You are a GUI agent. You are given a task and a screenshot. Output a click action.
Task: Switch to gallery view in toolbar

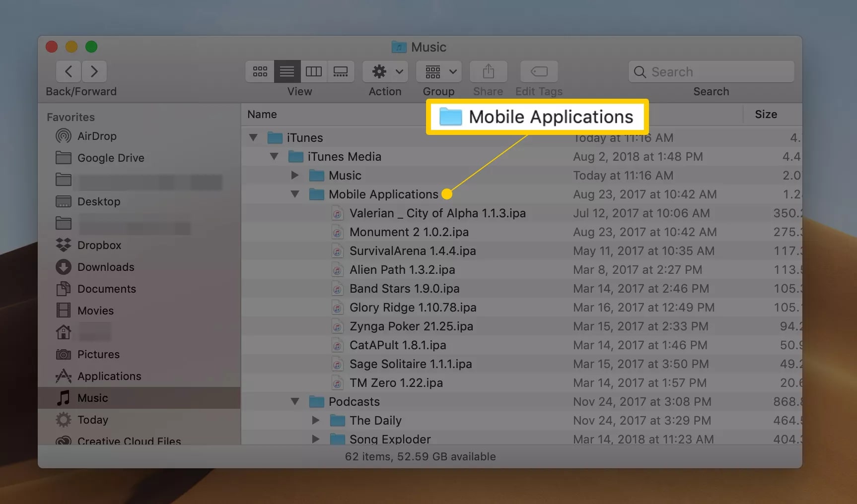[x=341, y=71]
